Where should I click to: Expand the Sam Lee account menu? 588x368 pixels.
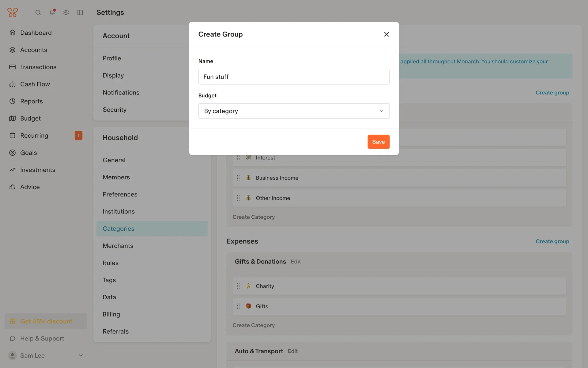(81, 355)
